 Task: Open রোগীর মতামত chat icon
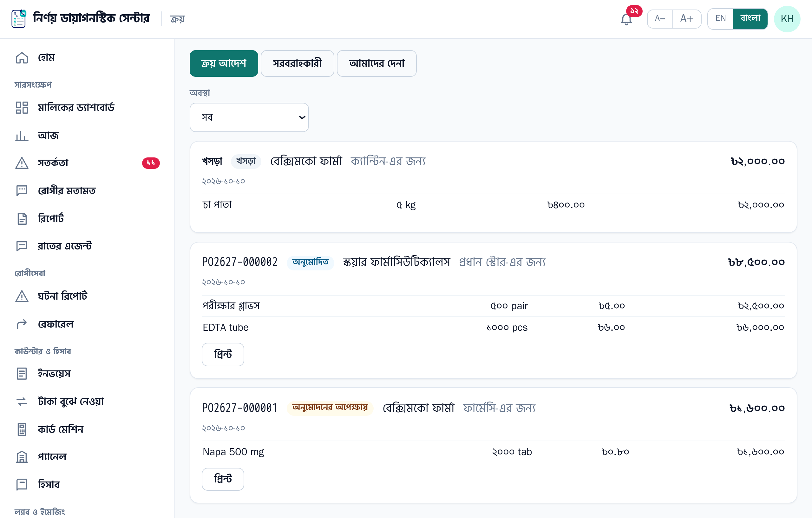point(22,191)
